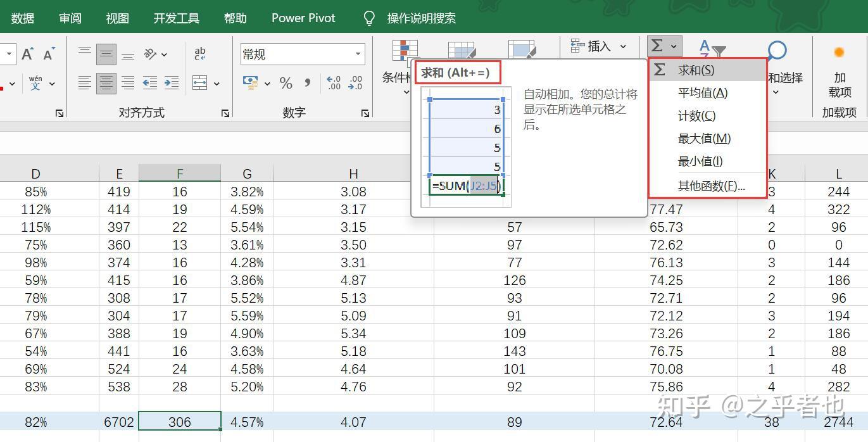868x442 pixels.
Task: Open the Power Pivot tab
Action: point(302,18)
